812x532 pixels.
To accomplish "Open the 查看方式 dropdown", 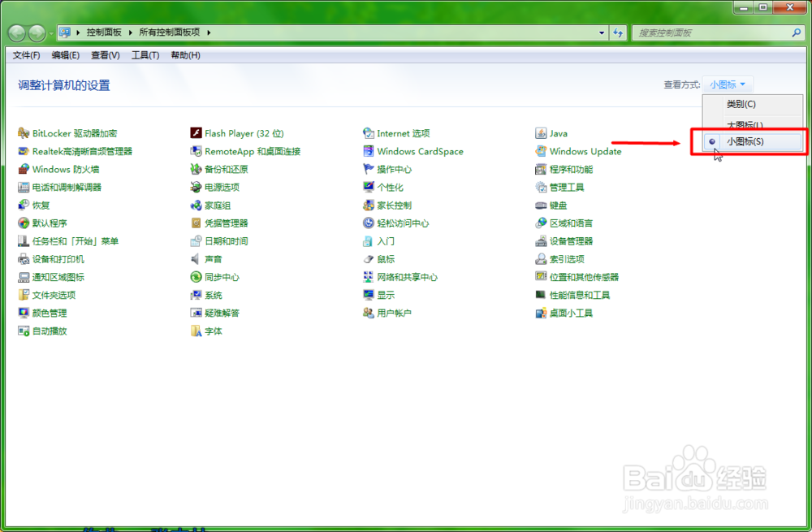I will [728, 84].
